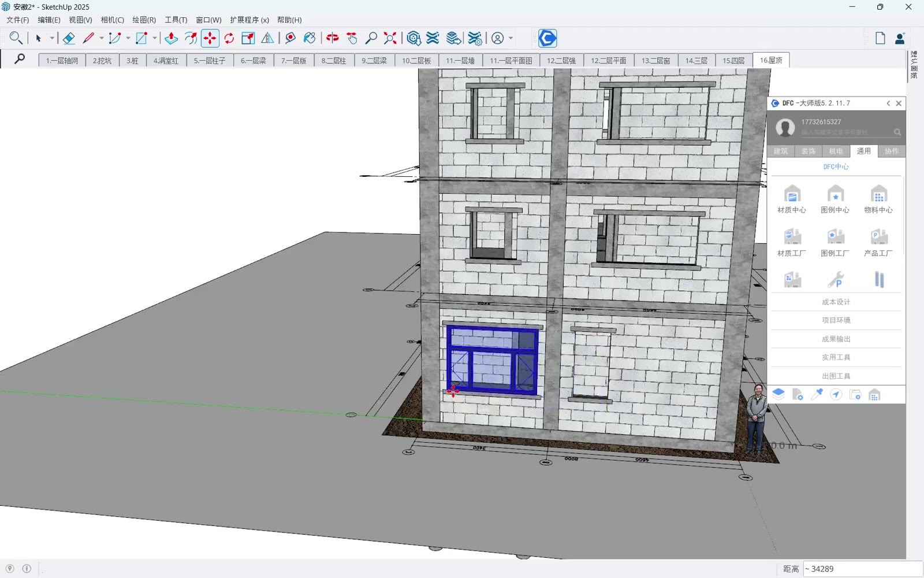The height and width of the screenshot is (578, 924).
Task: Activate the Move tool
Action: click(x=210, y=38)
